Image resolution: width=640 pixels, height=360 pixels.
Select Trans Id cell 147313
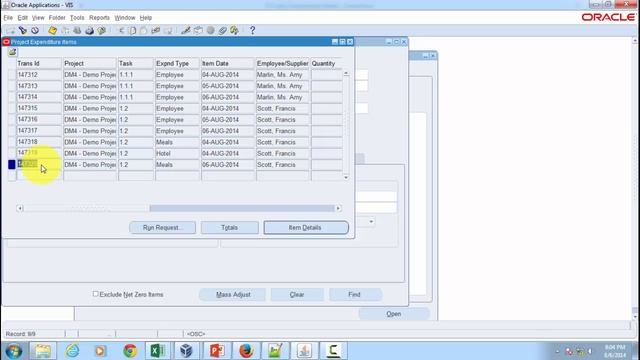pos(39,86)
